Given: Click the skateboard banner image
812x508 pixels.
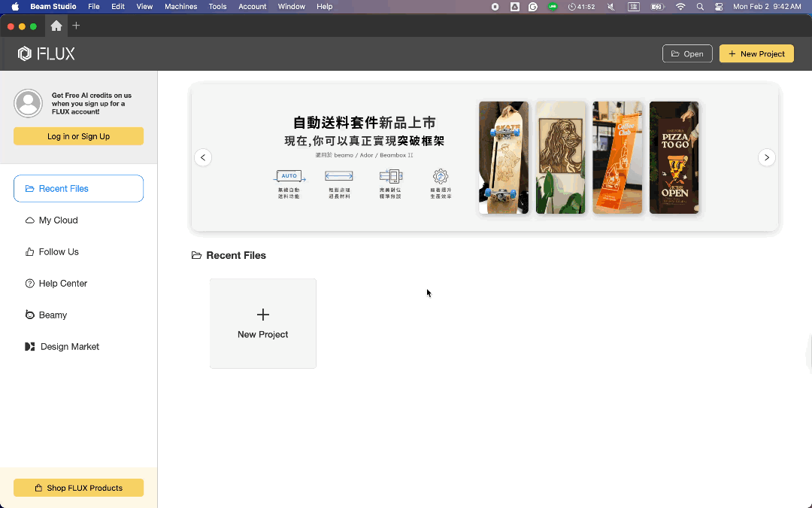Looking at the screenshot, I should click(503, 157).
